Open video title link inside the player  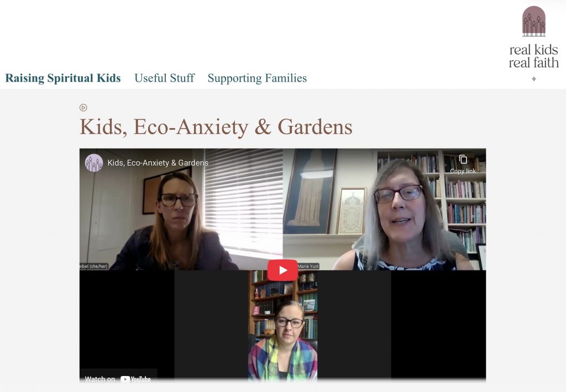click(x=158, y=163)
